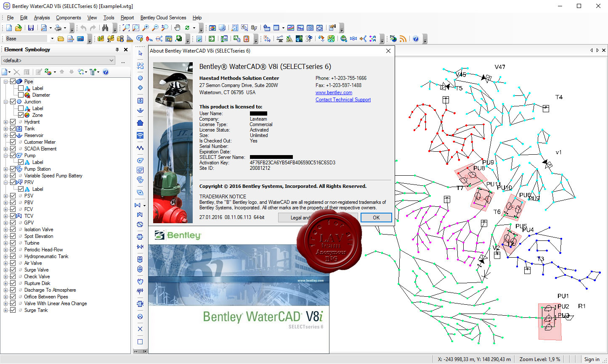Click the Contact Technical Support link
The width and height of the screenshot is (608, 364).
click(x=343, y=100)
